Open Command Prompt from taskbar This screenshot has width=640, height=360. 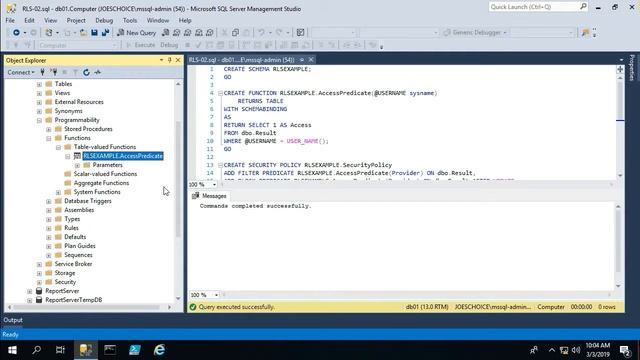tap(110, 350)
